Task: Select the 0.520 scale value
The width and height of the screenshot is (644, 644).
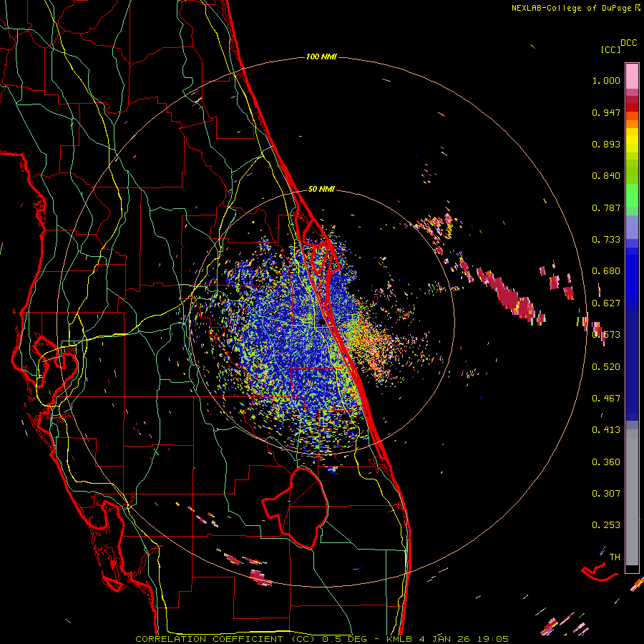Action: pyautogui.click(x=606, y=366)
